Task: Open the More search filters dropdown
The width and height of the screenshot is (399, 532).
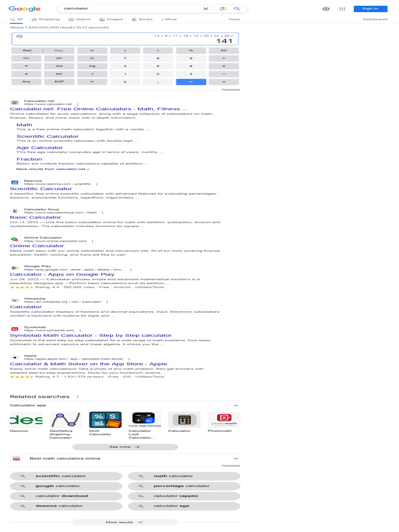Action: click(169, 19)
